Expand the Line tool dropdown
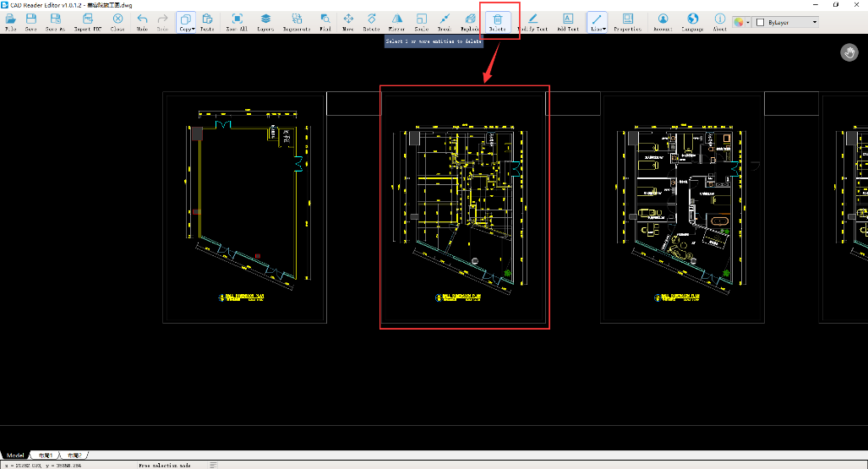Viewport: 868px width, 469px height. (597, 20)
